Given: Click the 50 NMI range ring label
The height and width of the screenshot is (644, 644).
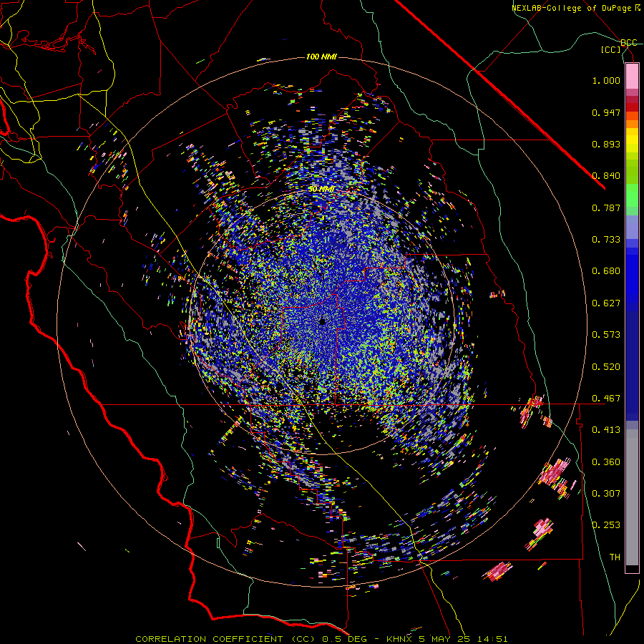Looking at the screenshot, I should pyautogui.click(x=321, y=189).
